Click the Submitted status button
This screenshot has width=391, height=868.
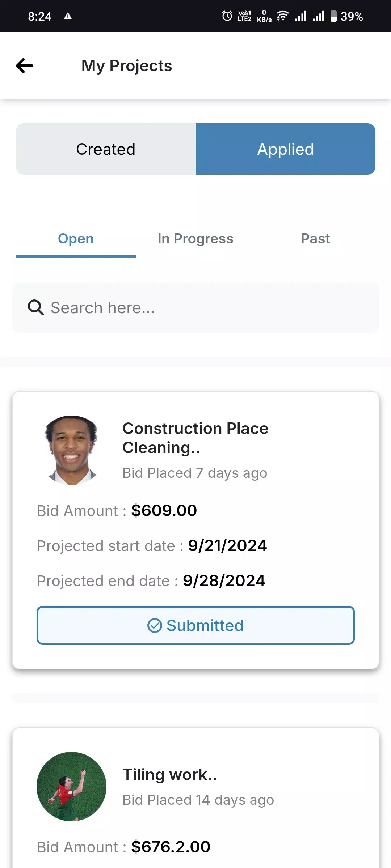[x=195, y=625]
